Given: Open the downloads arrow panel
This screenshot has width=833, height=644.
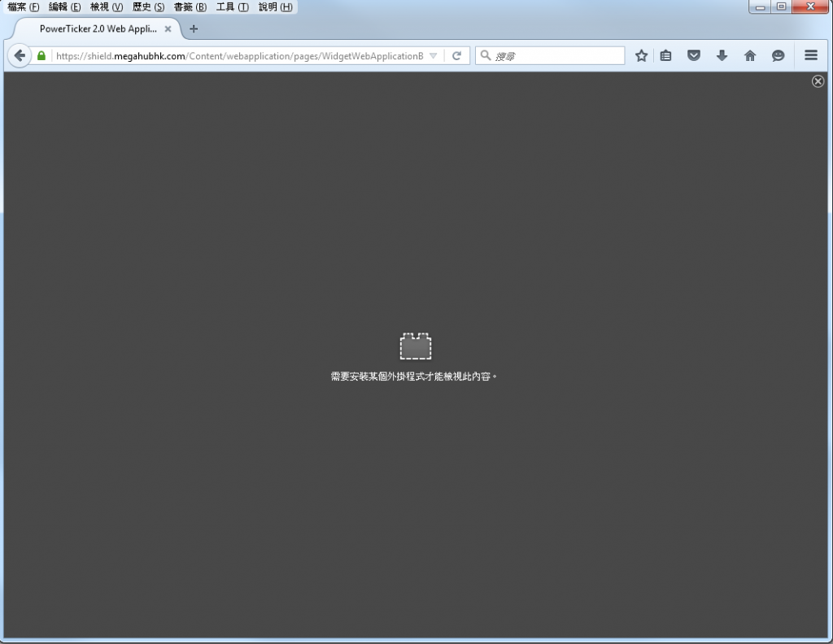Looking at the screenshot, I should (722, 56).
